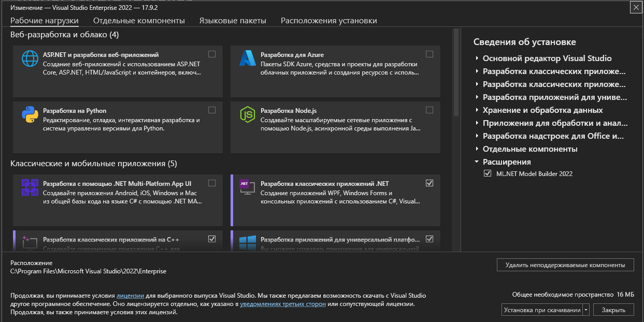This screenshot has height=322, width=644.
Task: Collapse the Расширения section
Action: (x=477, y=161)
